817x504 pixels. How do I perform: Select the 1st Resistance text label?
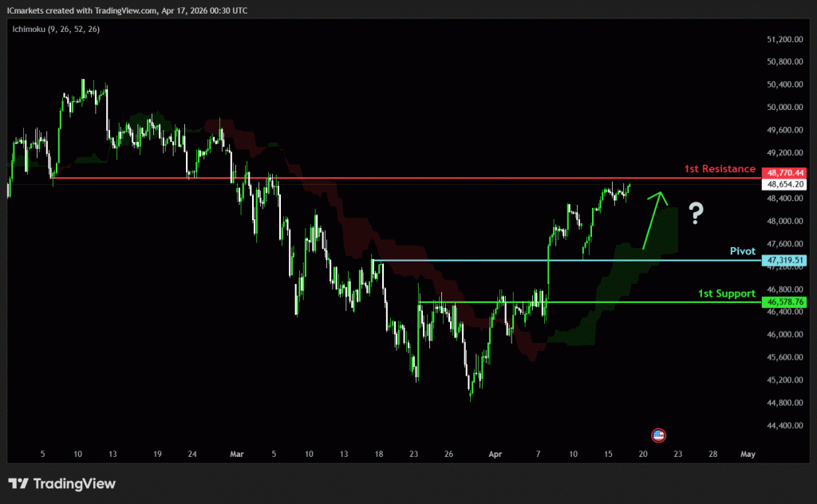(719, 169)
